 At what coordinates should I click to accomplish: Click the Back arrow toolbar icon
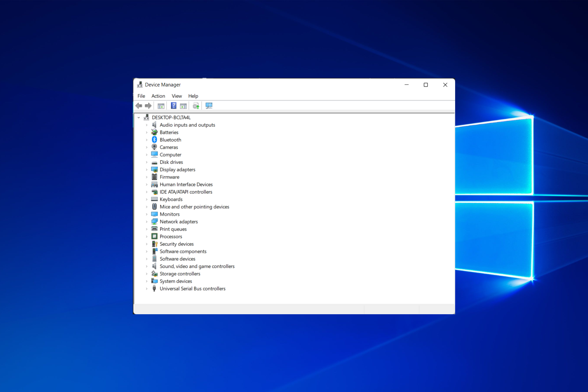click(x=139, y=106)
